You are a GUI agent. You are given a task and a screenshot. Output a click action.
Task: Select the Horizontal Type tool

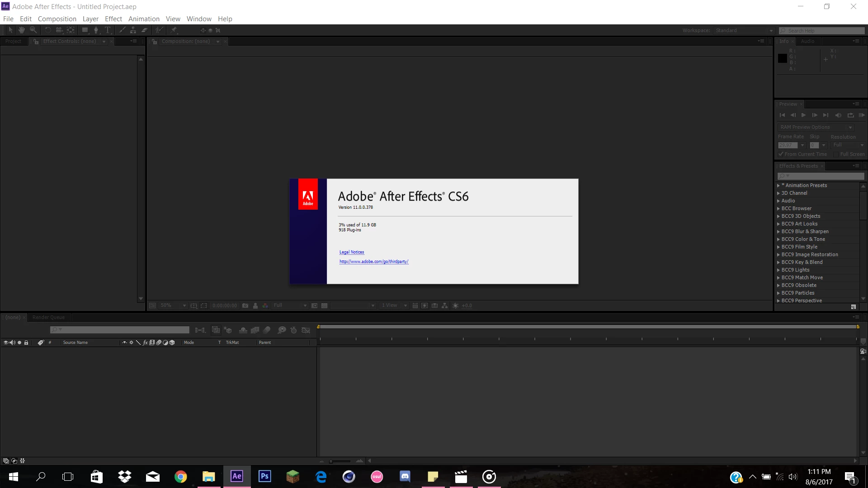pyautogui.click(x=108, y=30)
